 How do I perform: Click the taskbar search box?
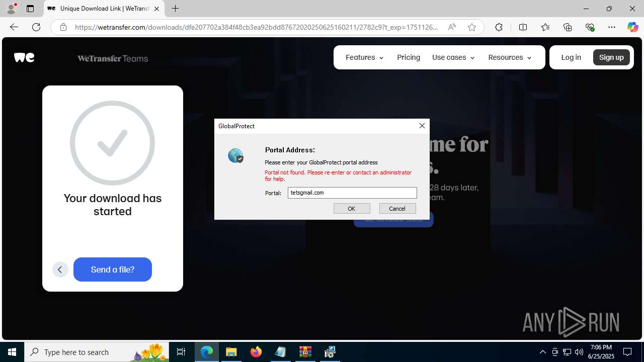(97, 352)
